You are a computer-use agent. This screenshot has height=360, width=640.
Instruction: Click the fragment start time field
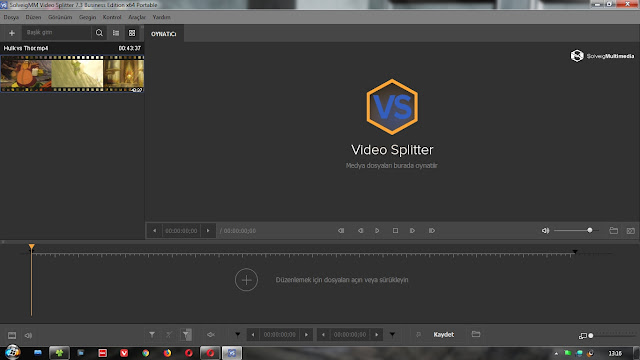[x=280, y=335]
